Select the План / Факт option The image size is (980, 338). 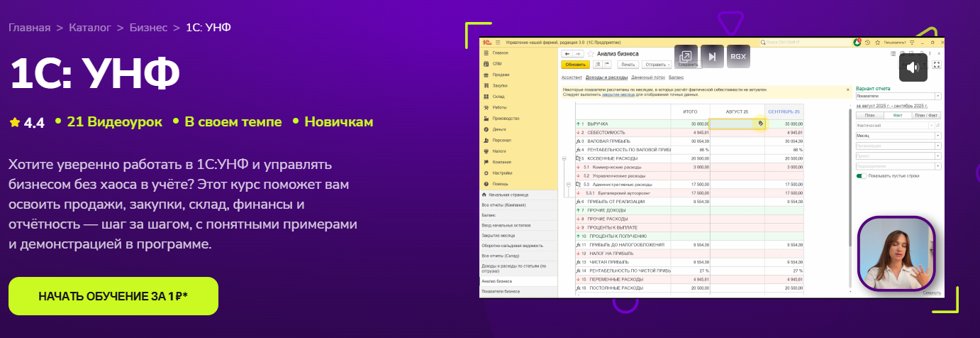[x=927, y=115]
